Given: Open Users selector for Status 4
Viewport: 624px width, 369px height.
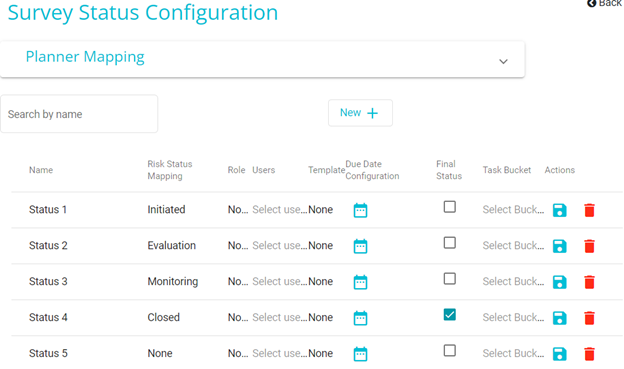Looking at the screenshot, I should tap(280, 317).
